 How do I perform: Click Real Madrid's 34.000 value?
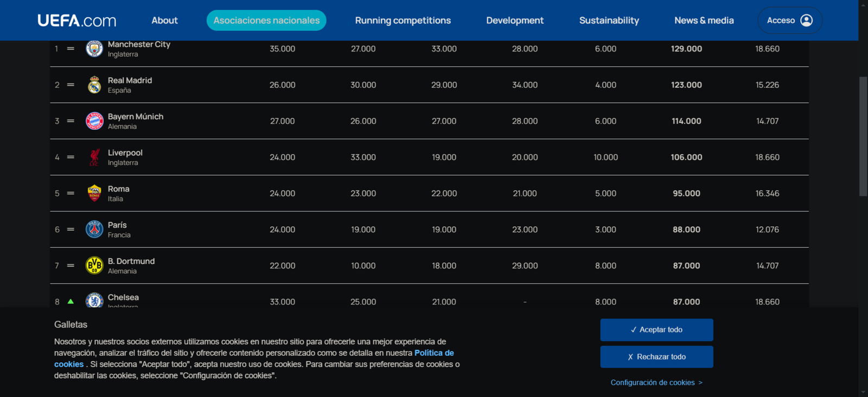pos(525,85)
